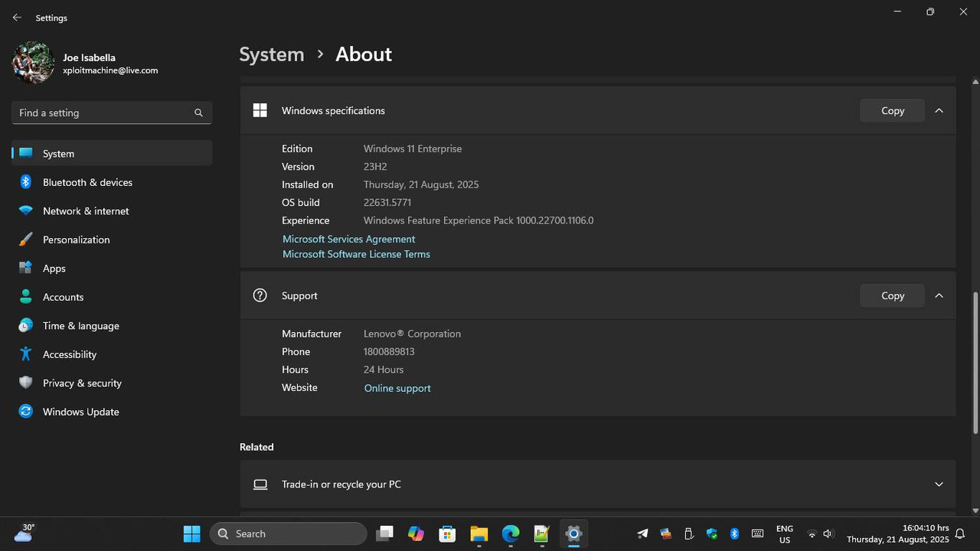980x551 pixels.
Task: Open Accessibility settings page
Action: coord(70,354)
